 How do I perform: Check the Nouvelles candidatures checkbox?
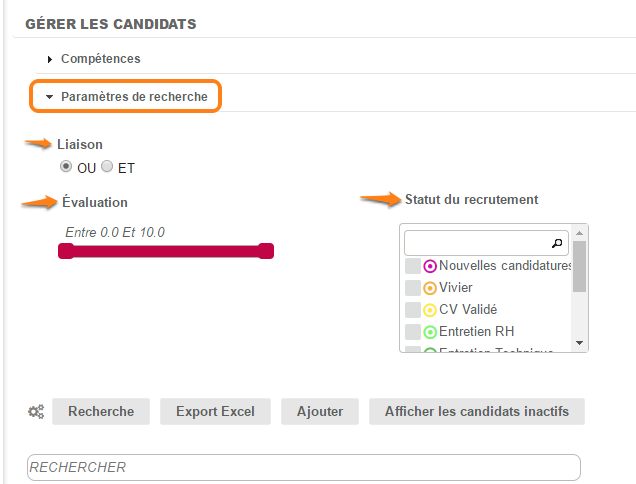(x=413, y=266)
